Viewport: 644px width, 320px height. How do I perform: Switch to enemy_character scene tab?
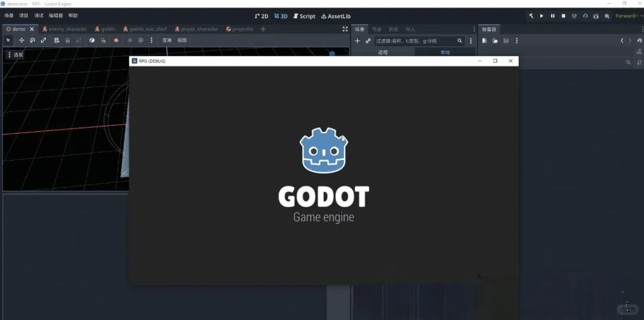coord(64,29)
